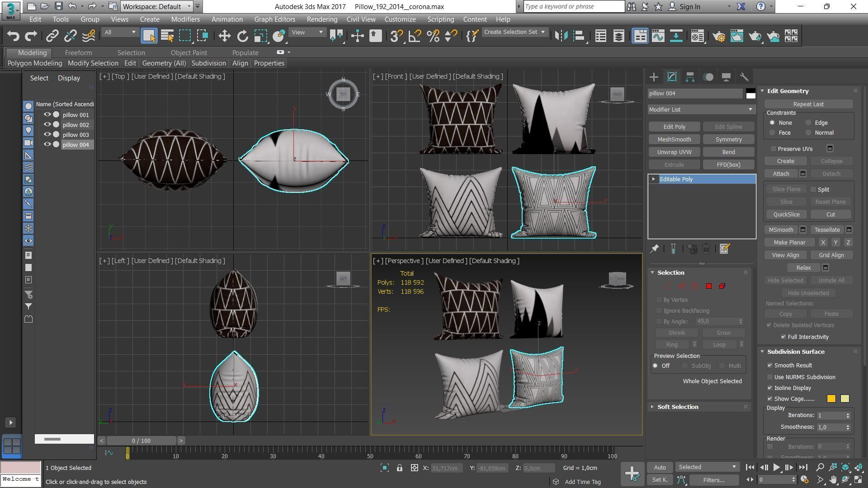Click the Redo arrow icon
Viewport: 868px width, 488px height.
31,36
